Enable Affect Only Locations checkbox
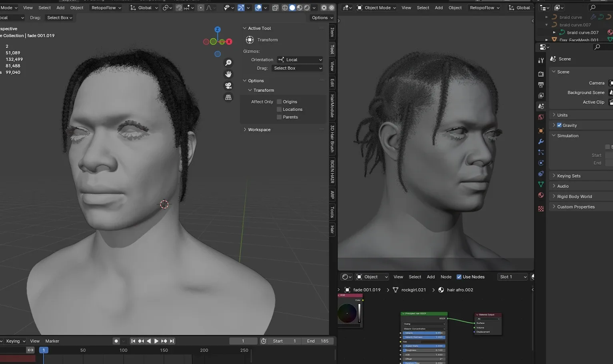 point(279,109)
